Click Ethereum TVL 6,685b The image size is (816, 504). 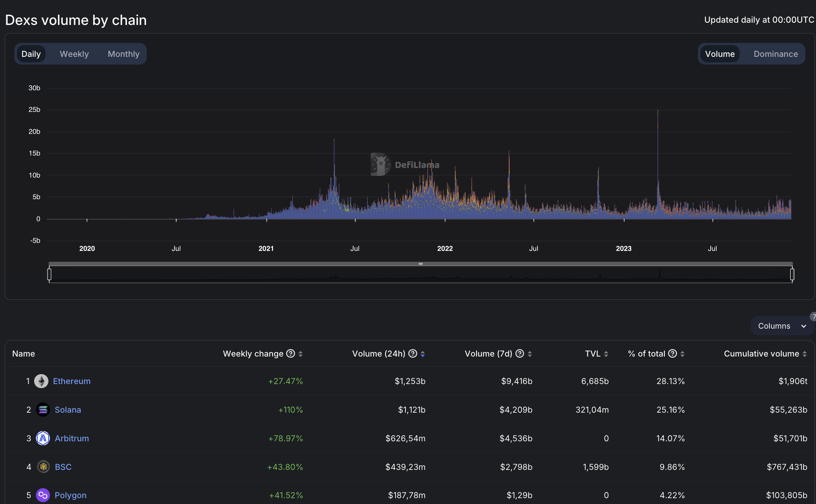pyautogui.click(x=595, y=381)
